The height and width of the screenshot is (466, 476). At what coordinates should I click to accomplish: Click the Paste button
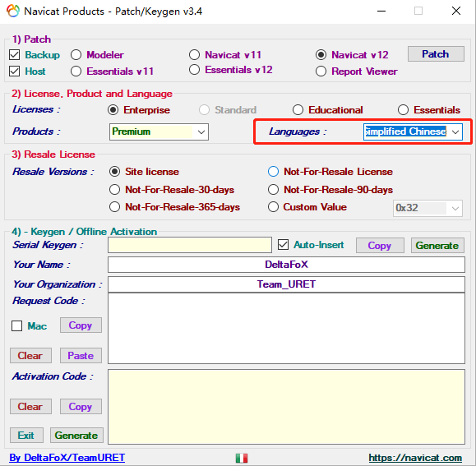[81, 356]
